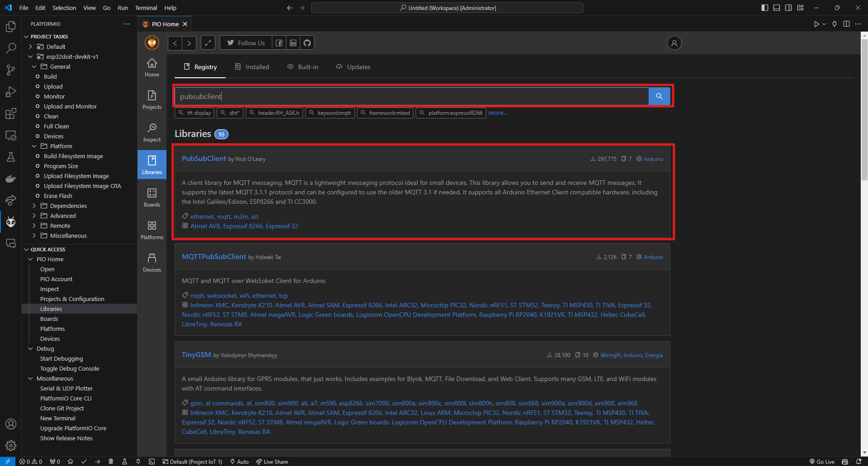868x466 pixels.
Task: Click Go Live in status bar
Action: [x=822, y=461]
